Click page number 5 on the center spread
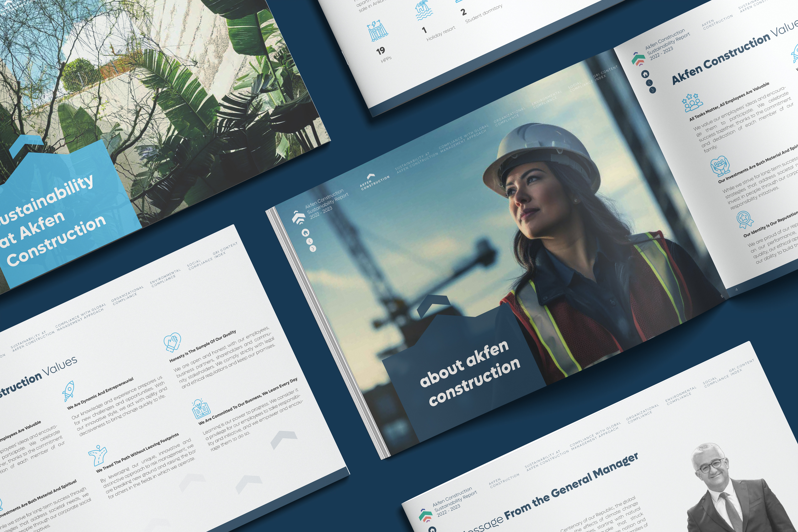Screen dimensions: 798x532 722,296
